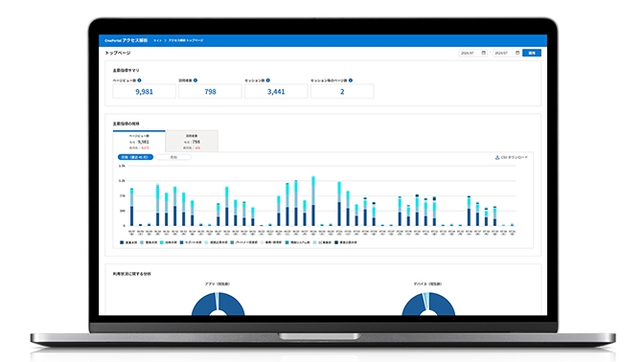Toggle the 情報システム部 legend swatch
Image resolution: width=644 pixels, height=362 pixels.
[x=287, y=242]
